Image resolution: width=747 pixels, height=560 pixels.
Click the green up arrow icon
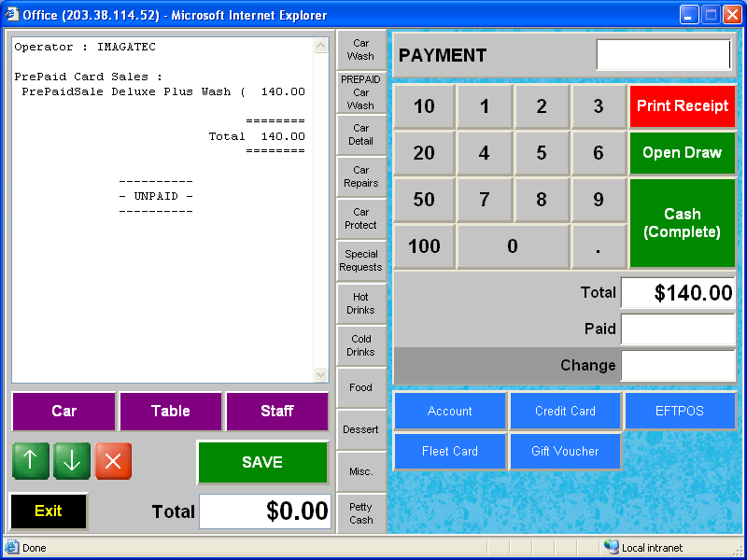pyautogui.click(x=30, y=460)
